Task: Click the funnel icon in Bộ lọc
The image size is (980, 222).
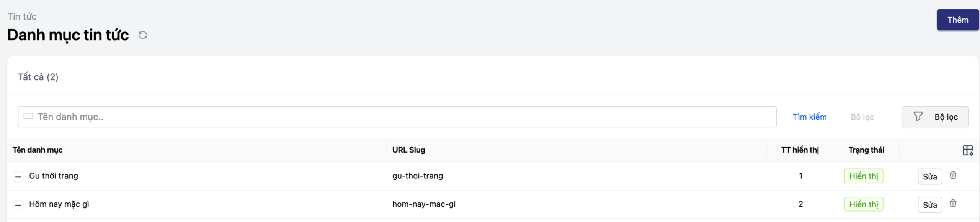Action: [918, 117]
